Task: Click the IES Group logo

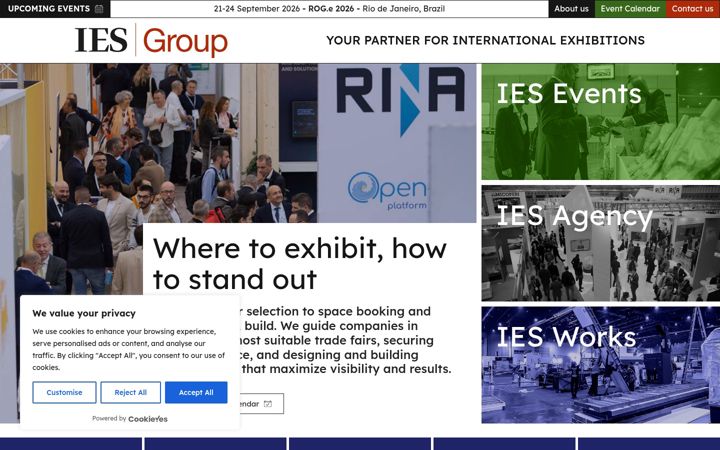Action: (152, 40)
